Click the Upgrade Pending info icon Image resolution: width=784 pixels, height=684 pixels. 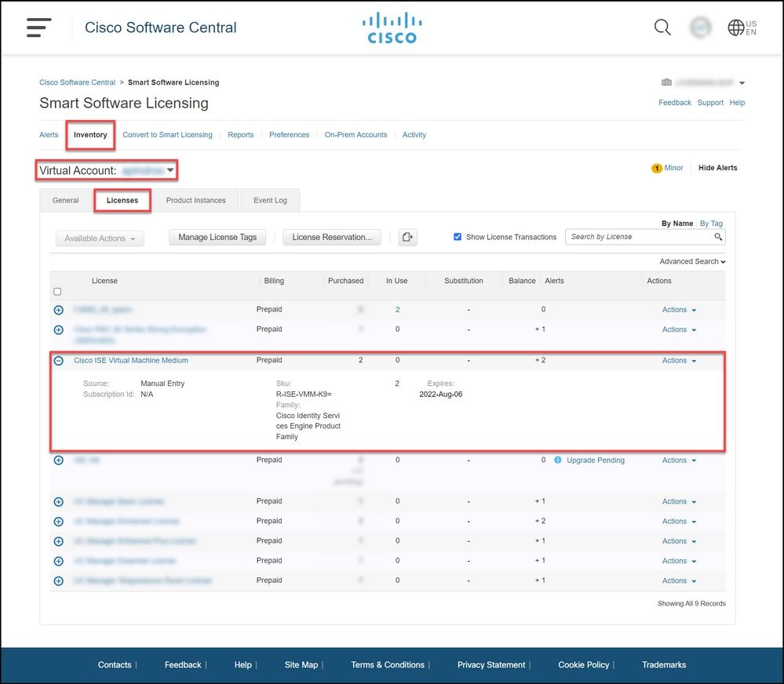(x=557, y=460)
